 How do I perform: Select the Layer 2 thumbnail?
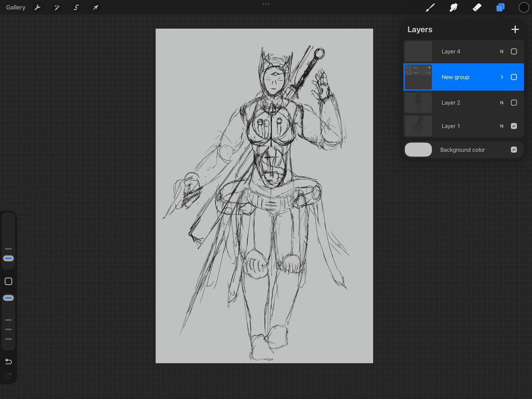tap(419, 102)
